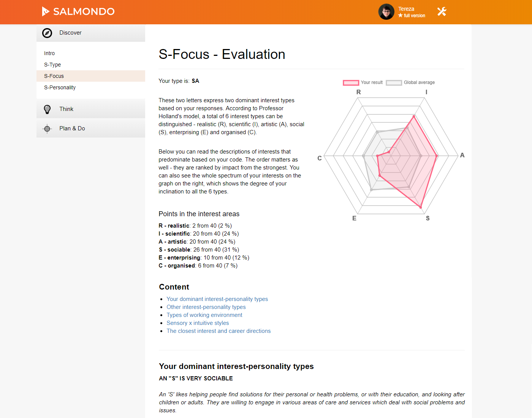Toggle the 'Global average' chart legend
This screenshot has width=532, height=418.
[x=410, y=82]
